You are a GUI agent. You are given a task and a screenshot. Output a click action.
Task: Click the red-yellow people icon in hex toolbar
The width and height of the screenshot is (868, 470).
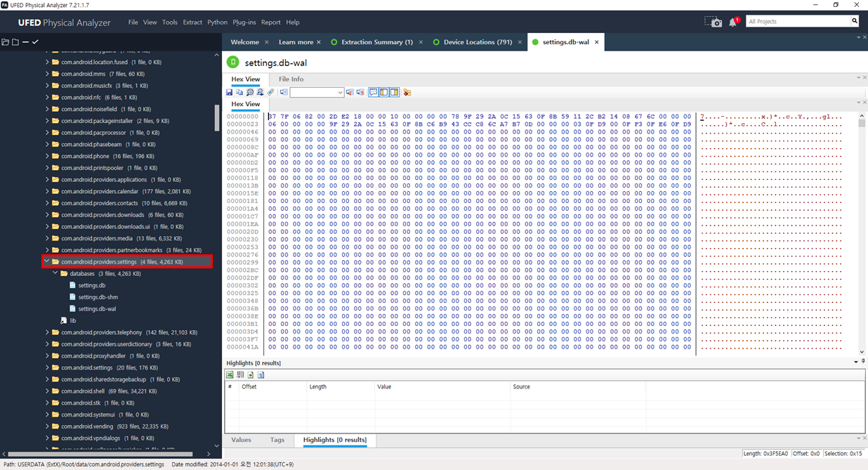(x=407, y=93)
